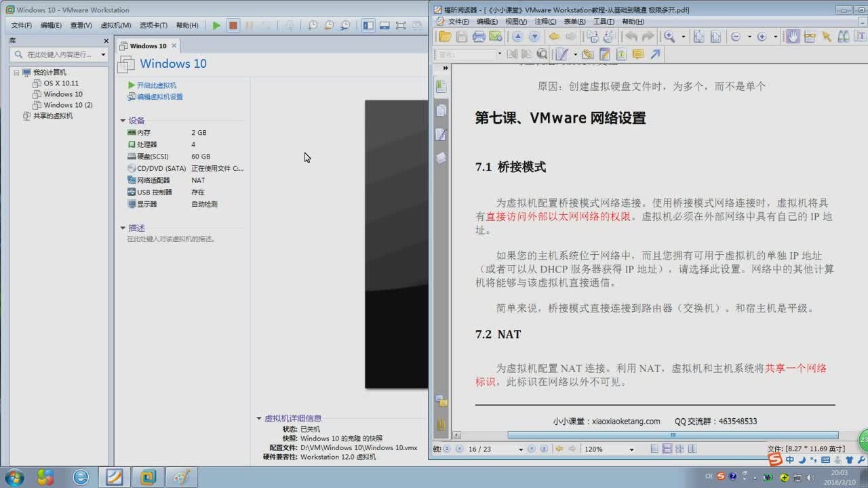The image size is (868, 488).
Task: Click CD/DVD (SATA) device row
Action: click(184, 168)
